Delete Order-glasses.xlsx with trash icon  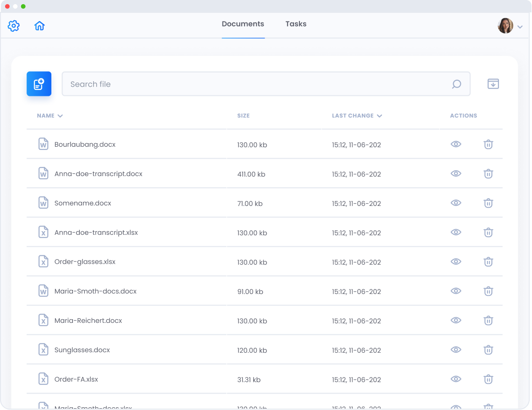click(x=488, y=262)
